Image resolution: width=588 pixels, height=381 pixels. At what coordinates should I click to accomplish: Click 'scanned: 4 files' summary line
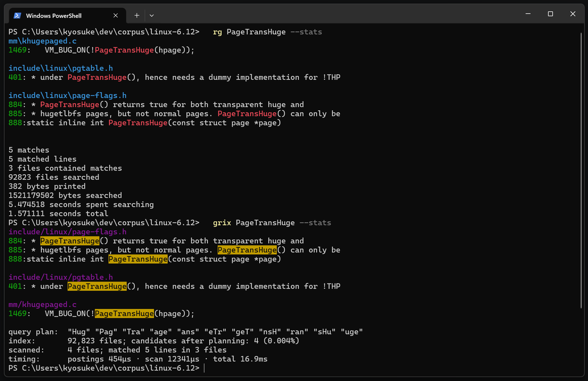click(118, 350)
